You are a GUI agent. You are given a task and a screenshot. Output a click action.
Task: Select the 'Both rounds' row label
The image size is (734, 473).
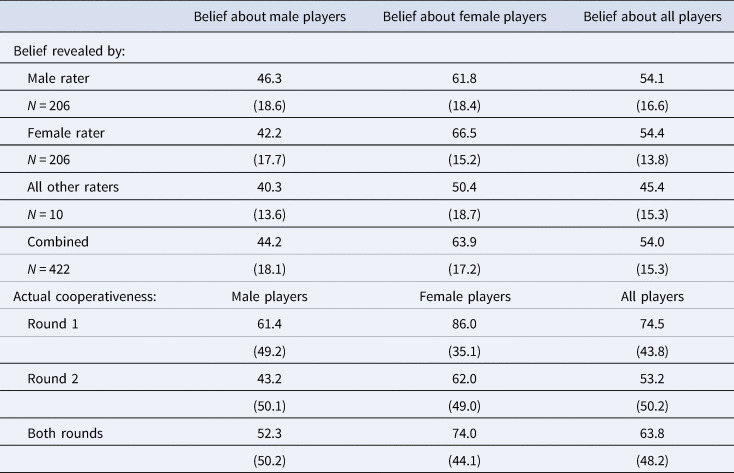pyautogui.click(x=65, y=433)
